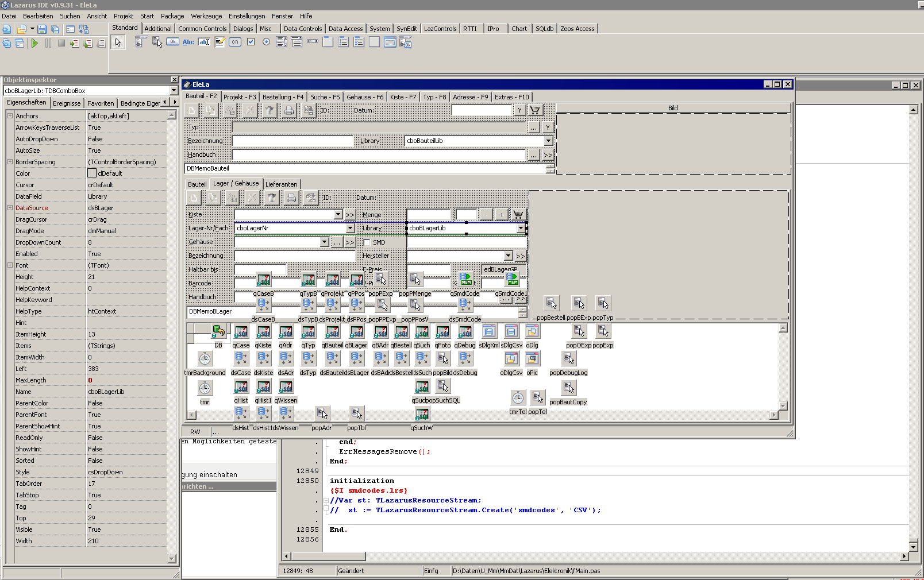Select the popDebugLog popup menu component
924x580 pixels.
click(x=568, y=359)
